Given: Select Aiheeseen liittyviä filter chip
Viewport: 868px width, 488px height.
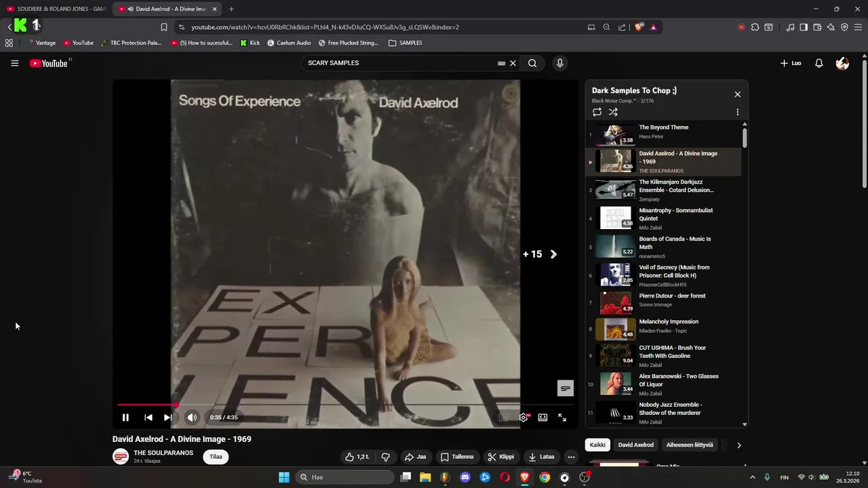Looking at the screenshot, I should pos(690,445).
